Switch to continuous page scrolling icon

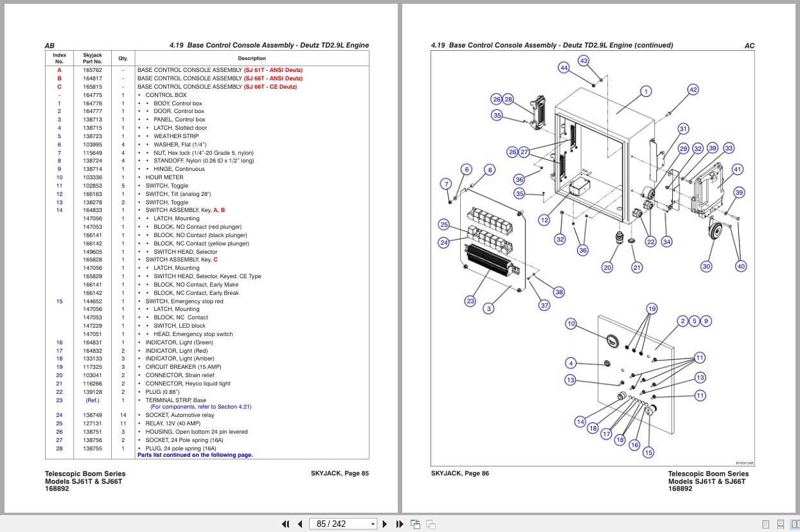pos(779,524)
